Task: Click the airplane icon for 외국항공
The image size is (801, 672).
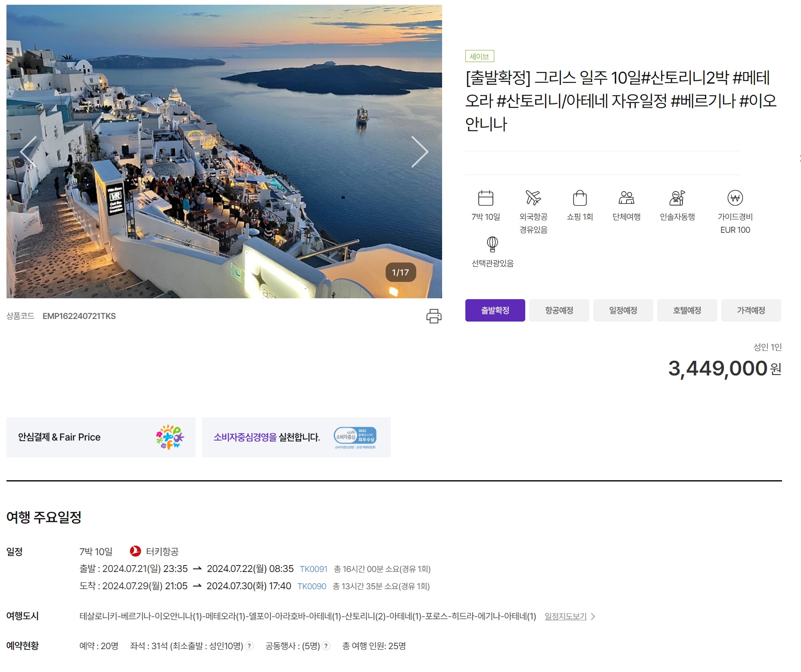Action: [x=533, y=198]
